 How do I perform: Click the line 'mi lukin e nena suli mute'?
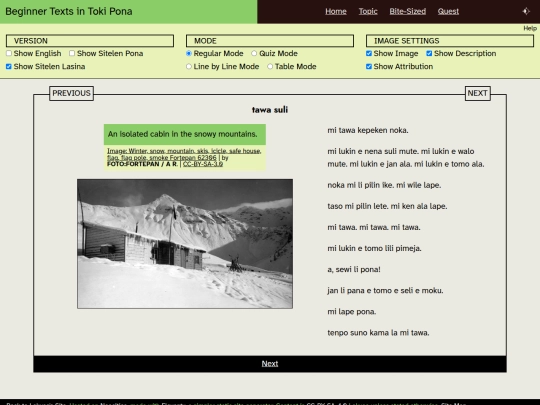[x=406, y=158]
